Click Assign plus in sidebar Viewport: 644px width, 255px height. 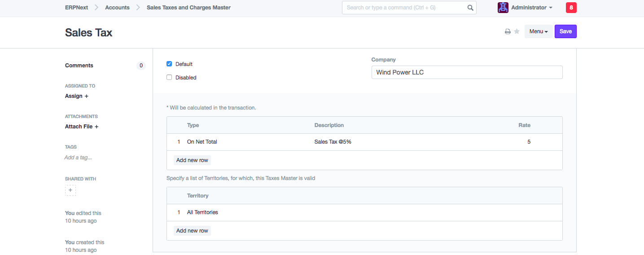click(x=77, y=96)
